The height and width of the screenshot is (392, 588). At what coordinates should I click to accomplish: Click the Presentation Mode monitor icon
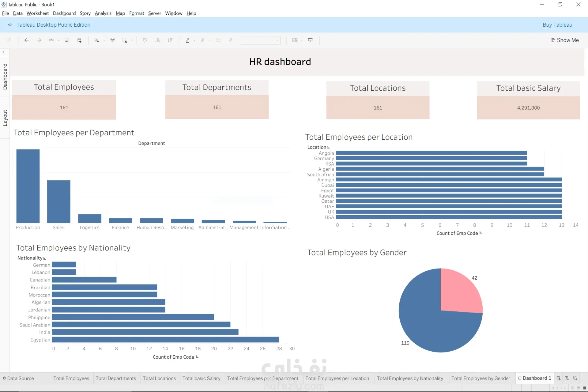pos(310,40)
